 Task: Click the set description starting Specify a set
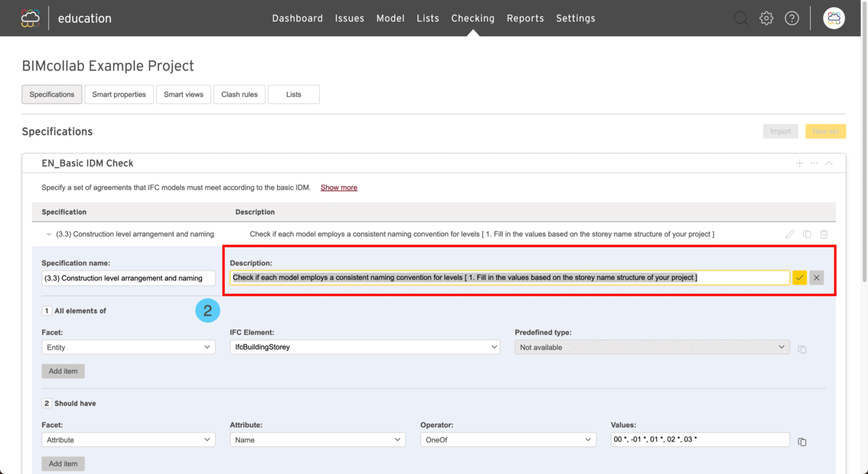[x=176, y=187]
